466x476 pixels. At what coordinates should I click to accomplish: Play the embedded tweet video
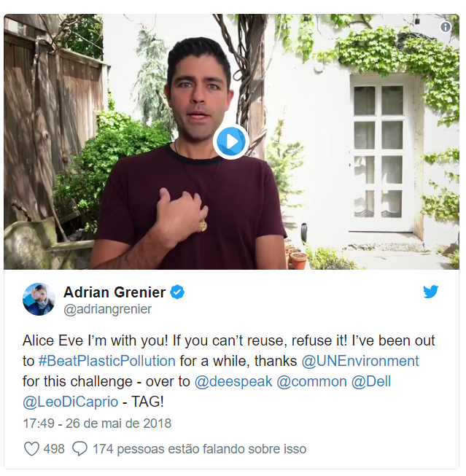pyautogui.click(x=231, y=141)
